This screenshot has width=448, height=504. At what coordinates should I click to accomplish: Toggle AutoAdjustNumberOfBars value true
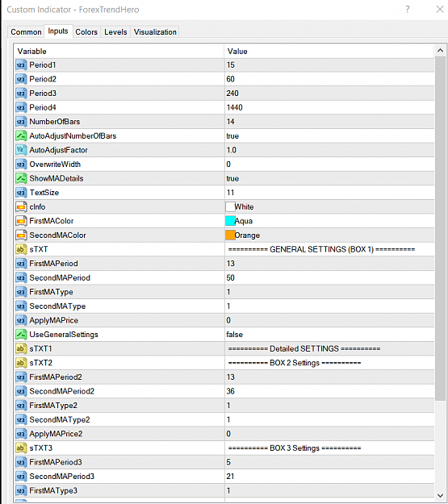329,136
